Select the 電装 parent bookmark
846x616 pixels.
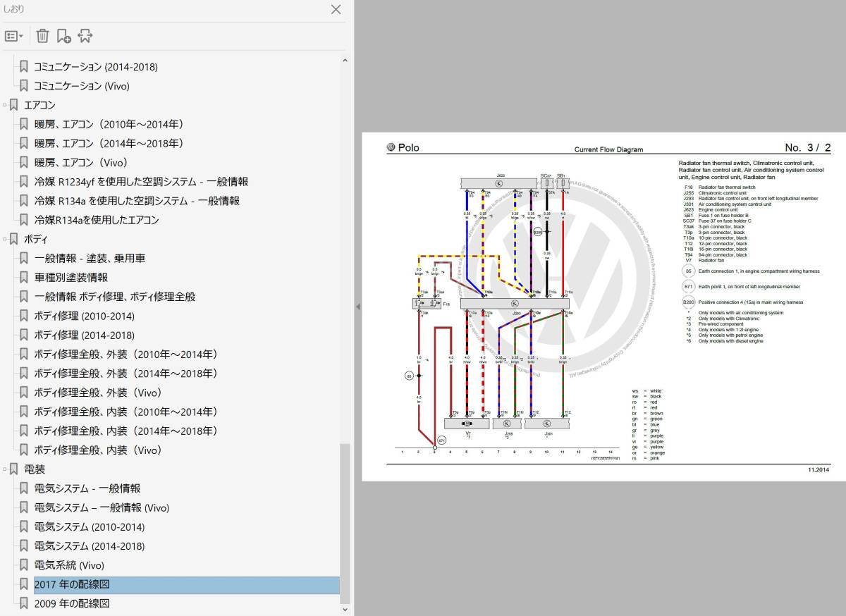pos(35,469)
